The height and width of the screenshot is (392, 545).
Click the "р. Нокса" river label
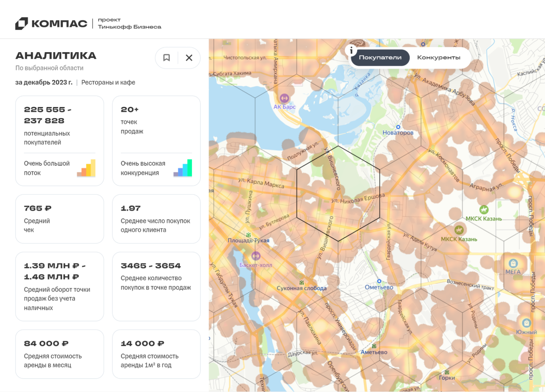(514, 120)
